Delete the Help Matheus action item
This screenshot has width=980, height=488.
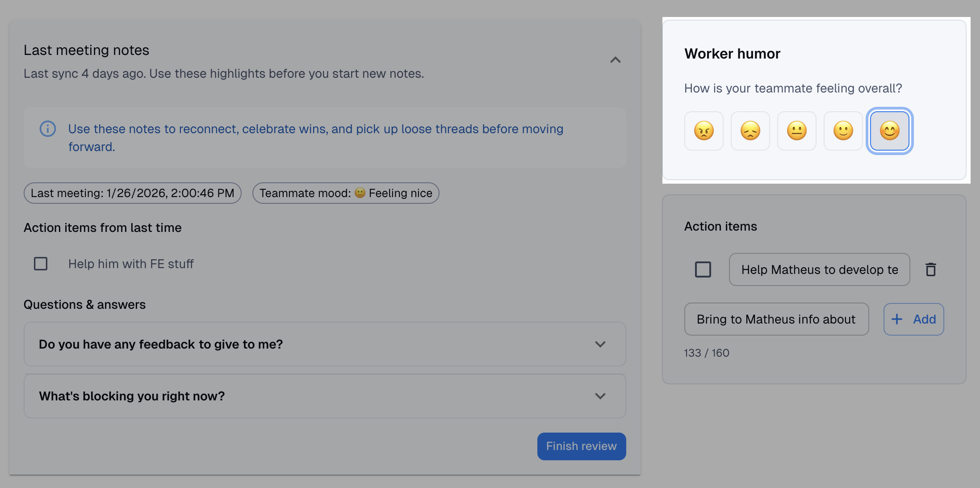point(931,269)
